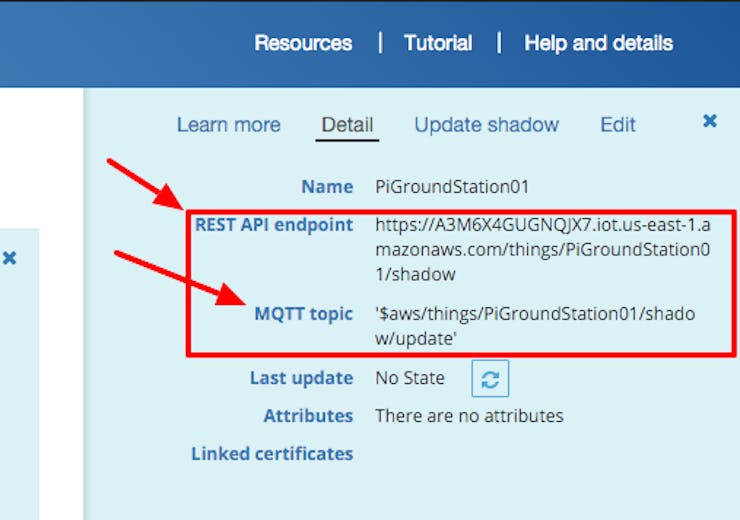Select the MQTT topic value
Image resolution: width=740 pixels, height=520 pixels.
(535, 326)
